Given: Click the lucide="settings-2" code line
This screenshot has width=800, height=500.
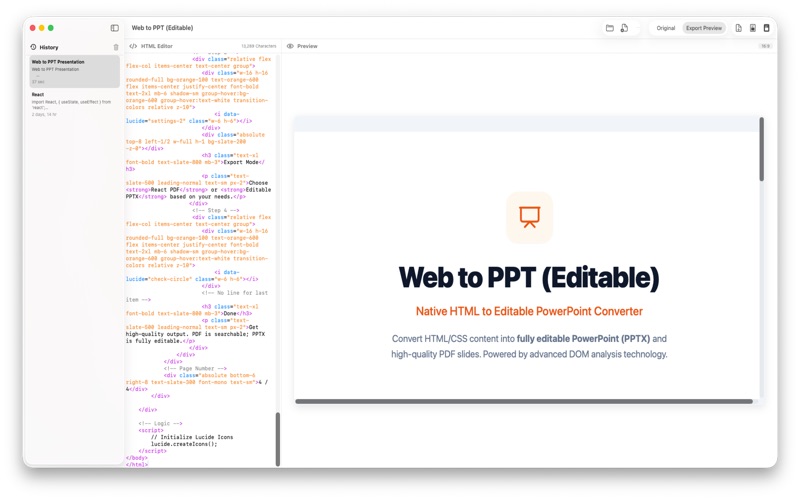Looking at the screenshot, I should pyautogui.click(x=189, y=121).
